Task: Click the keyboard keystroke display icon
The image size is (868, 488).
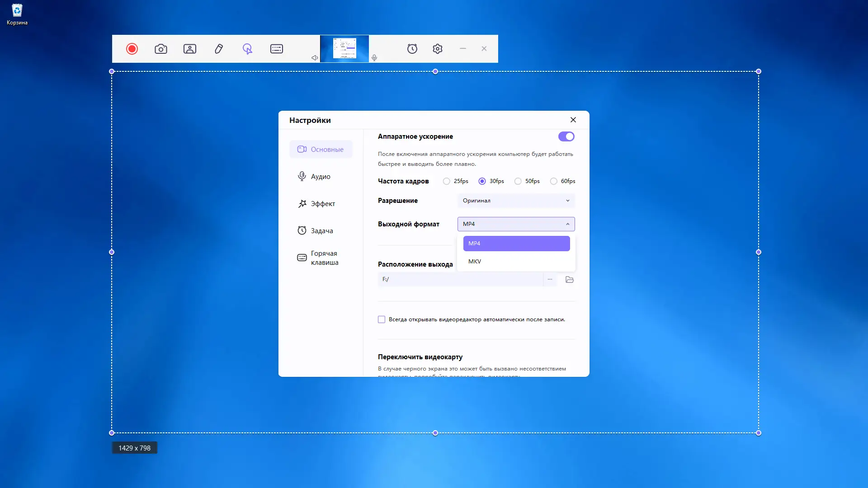Action: (x=277, y=49)
